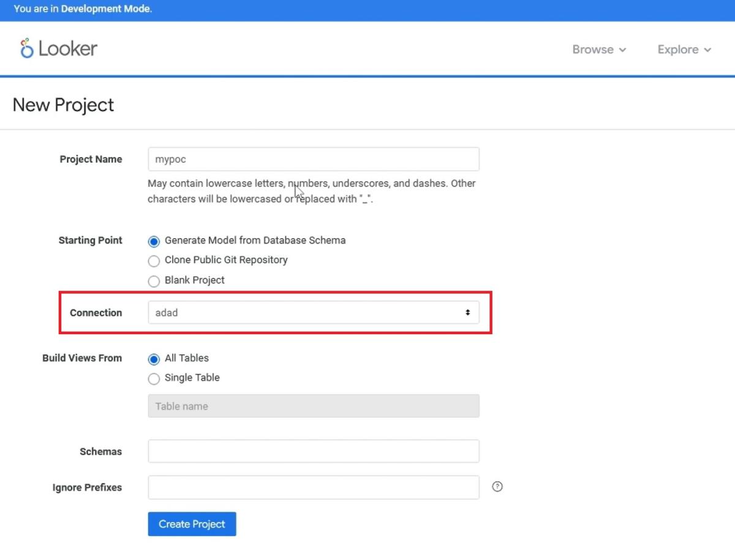Click the New Project page heading
735x560 pixels.
[63, 105]
